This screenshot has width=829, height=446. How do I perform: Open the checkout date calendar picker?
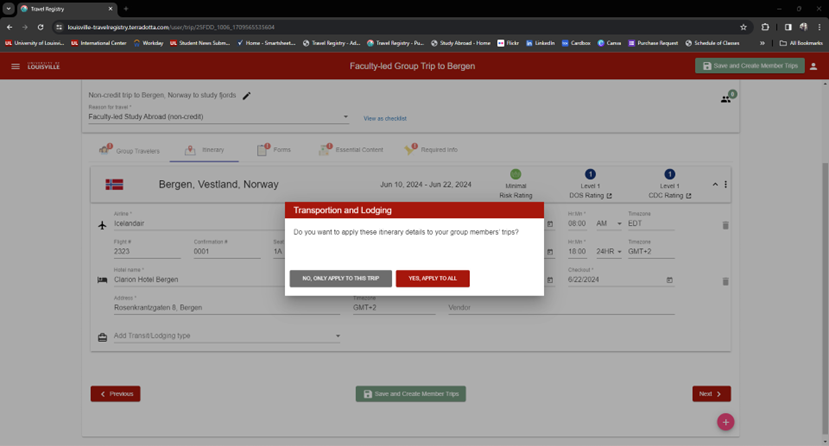coord(669,280)
